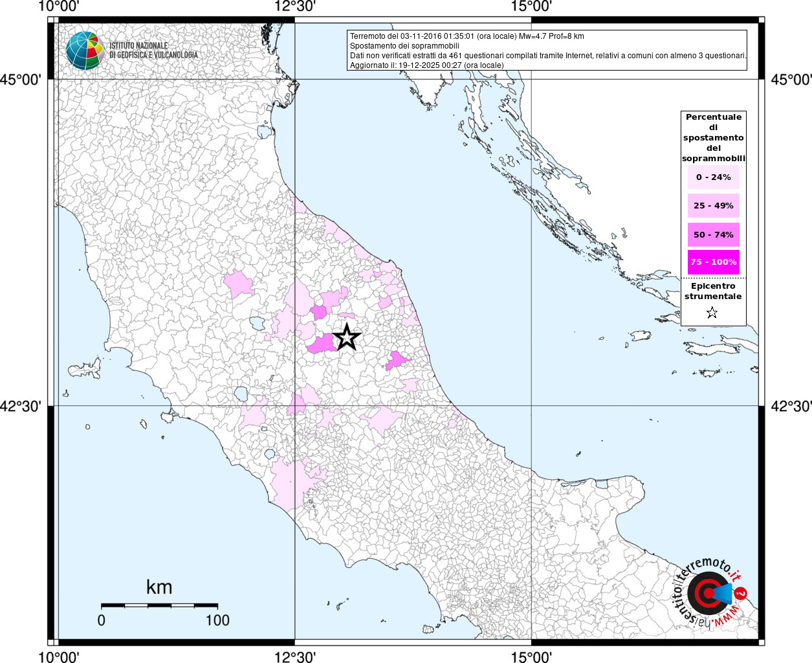Click the right '42°30'' latitude label
Image resolution: width=812 pixels, height=663 pixels.
coord(791,407)
